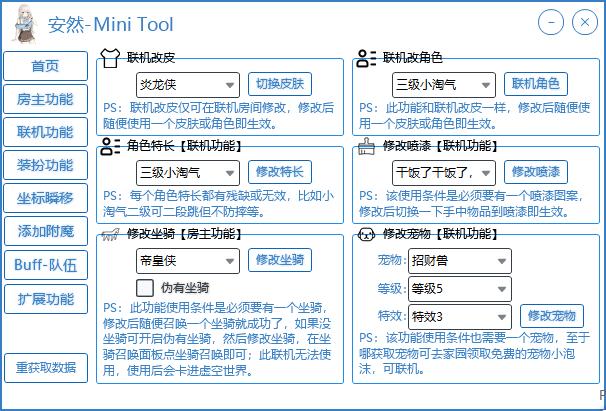Open the 招财兽 pet dropdown

pyautogui.click(x=460, y=261)
